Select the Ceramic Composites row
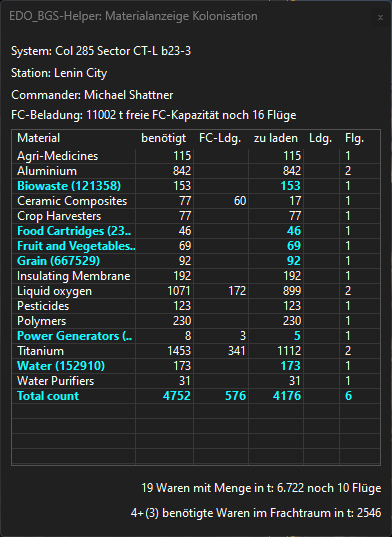The height and width of the screenshot is (537, 392). (196, 201)
